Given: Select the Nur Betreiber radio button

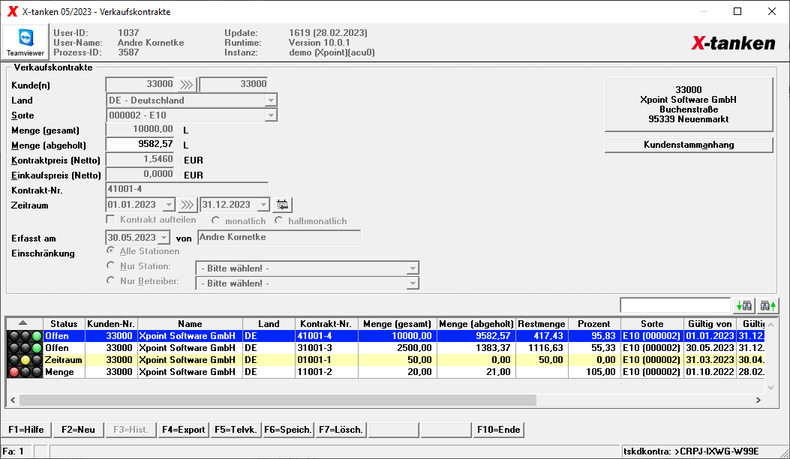Looking at the screenshot, I should pos(111,281).
